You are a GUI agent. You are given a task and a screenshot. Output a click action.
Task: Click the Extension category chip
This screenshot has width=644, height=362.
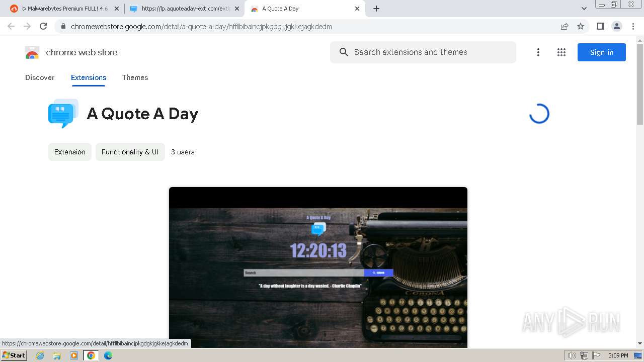pos(70,152)
